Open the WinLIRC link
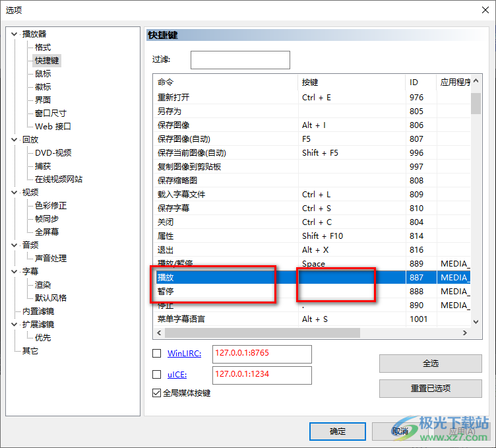This screenshot has width=496, height=448. click(184, 354)
